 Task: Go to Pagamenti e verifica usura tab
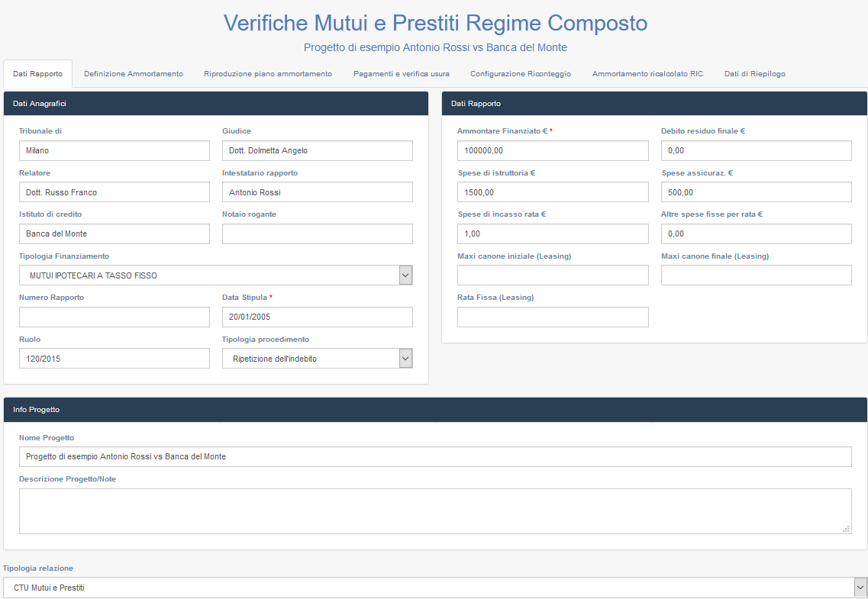402,73
